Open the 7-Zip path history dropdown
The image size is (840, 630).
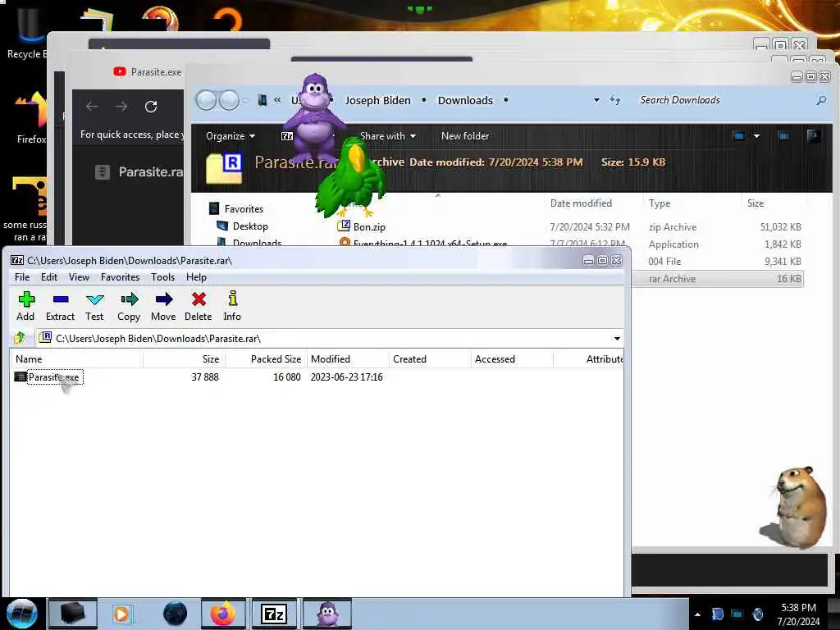click(617, 339)
